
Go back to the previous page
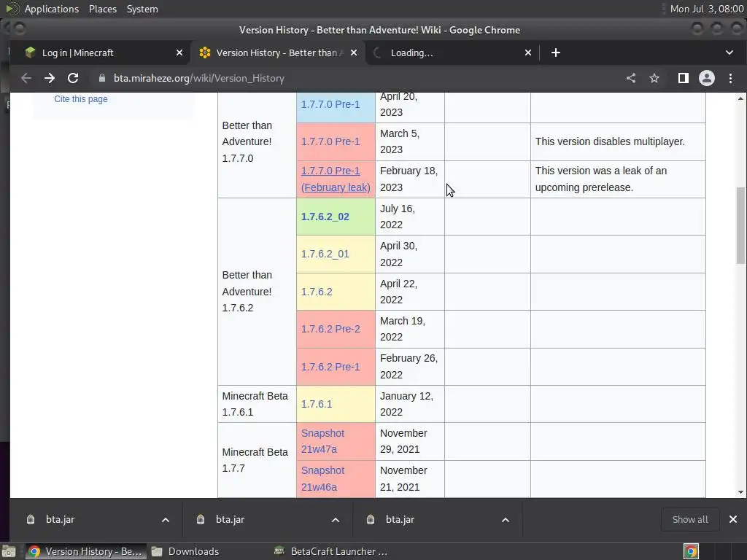point(26,78)
